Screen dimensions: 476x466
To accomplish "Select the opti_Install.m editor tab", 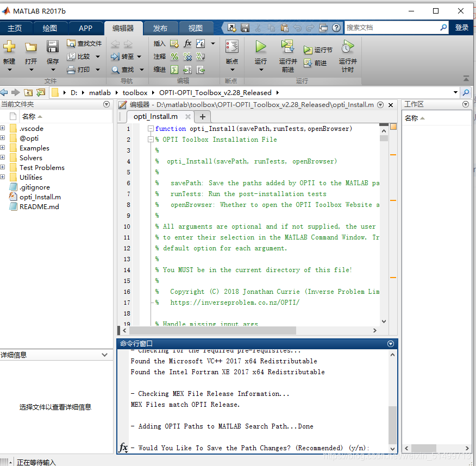I will 155,116.
